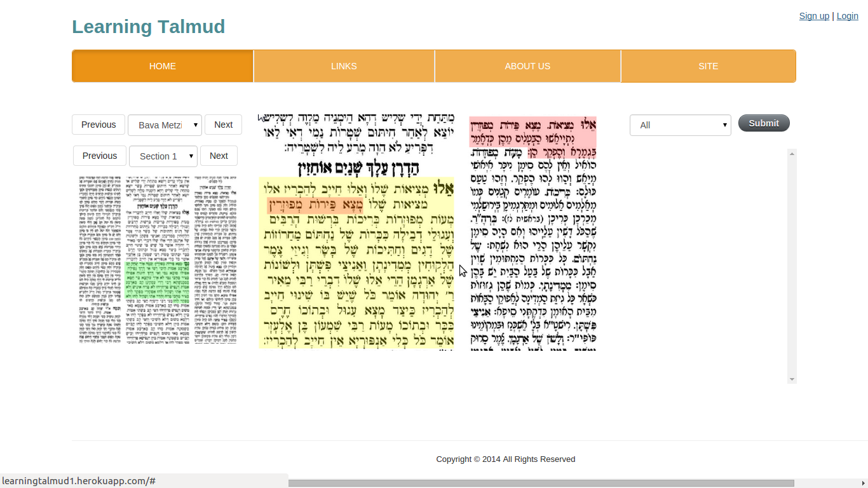Open the All filter dropdown
This screenshot has height=488, width=868.
pos(681,125)
